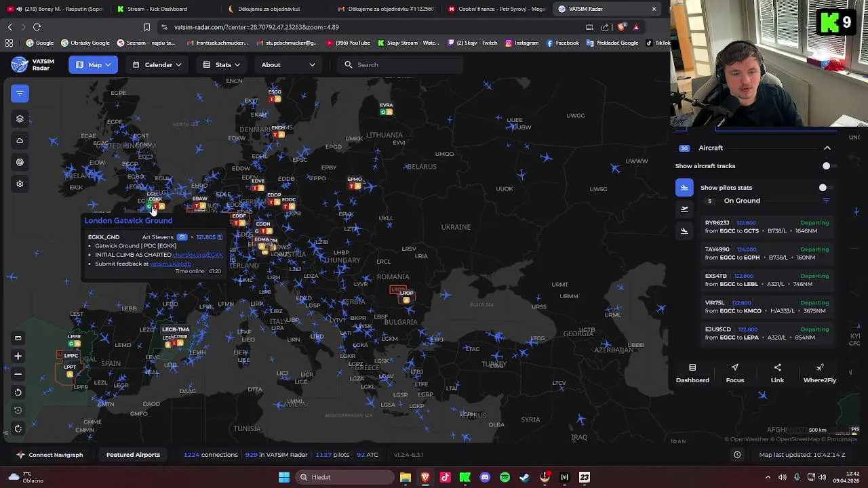
Task: Open Discord from taskbar
Action: click(485, 477)
